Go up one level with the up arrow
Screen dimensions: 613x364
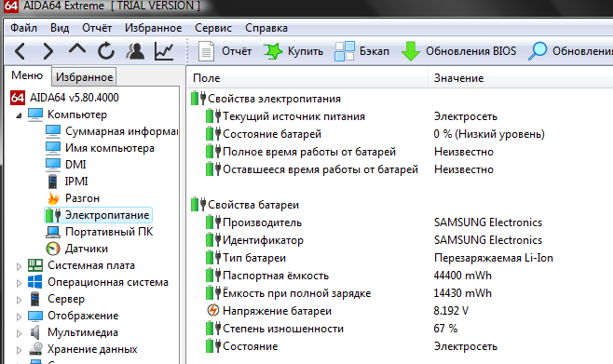[77, 49]
